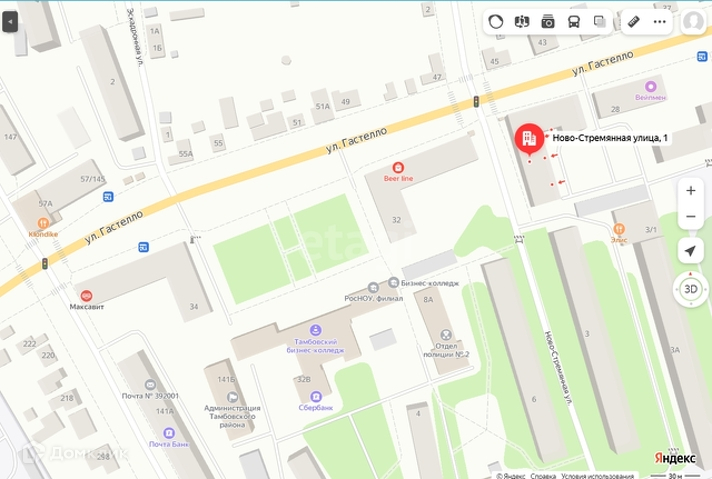
Task: Select the ruler measurement tool
Action: (633, 21)
